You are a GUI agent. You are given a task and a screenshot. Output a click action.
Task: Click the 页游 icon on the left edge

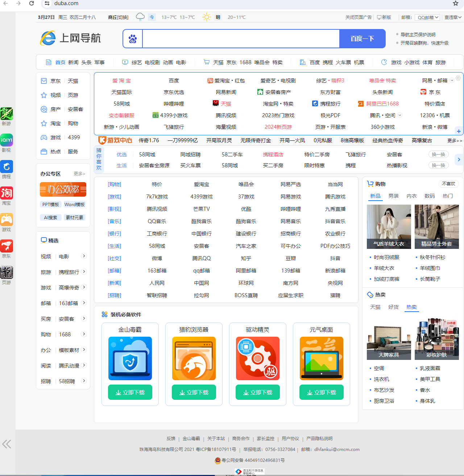coord(6,272)
